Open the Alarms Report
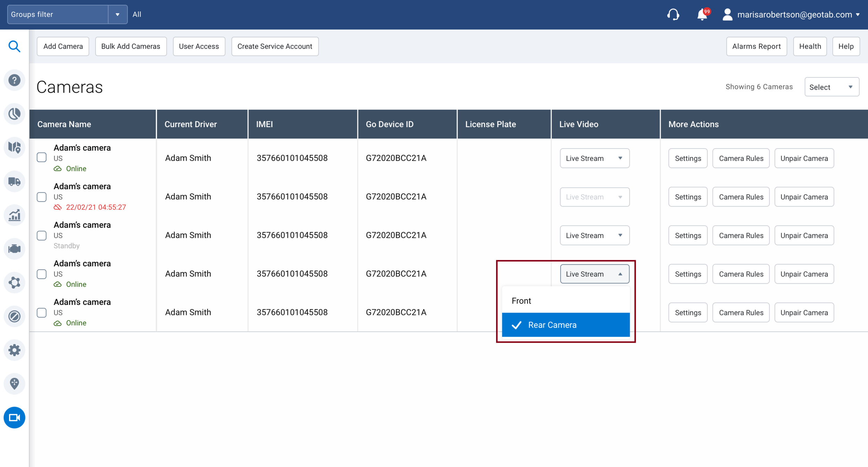The width and height of the screenshot is (868, 467). 757,46
